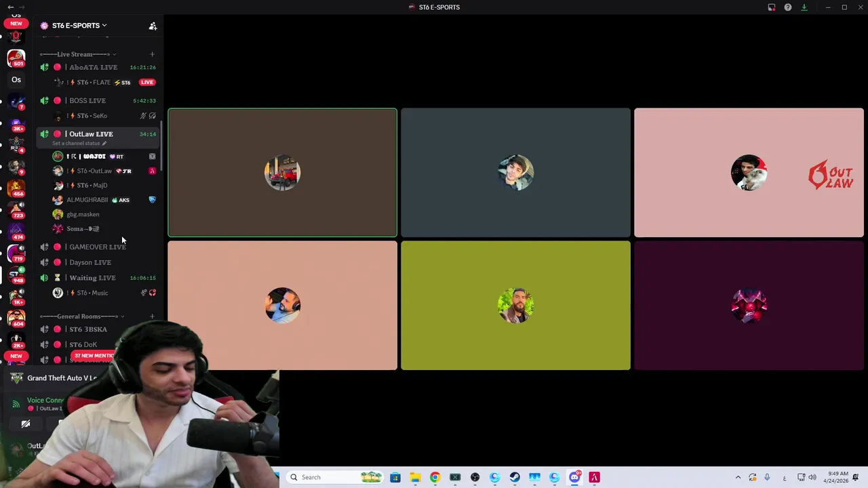
Task: Add a channel to Live Stream category
Action: pyautogui.click(x=152, y=54)
